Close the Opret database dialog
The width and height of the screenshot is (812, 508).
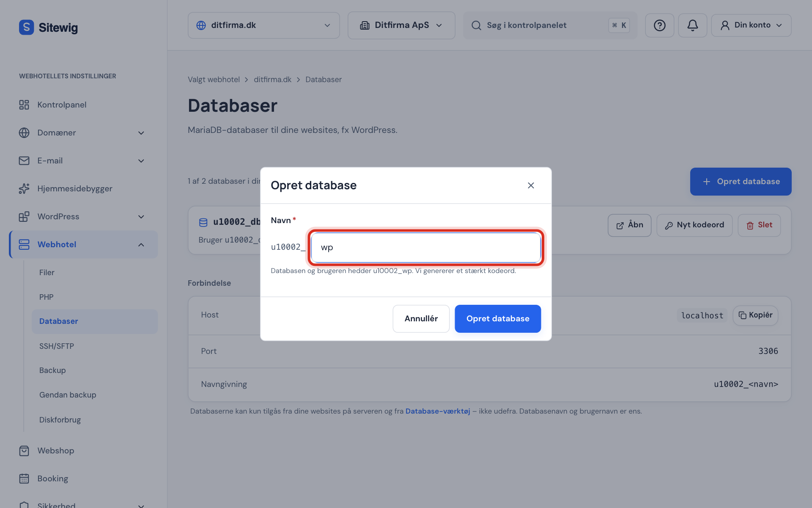(x=531, y=185)
